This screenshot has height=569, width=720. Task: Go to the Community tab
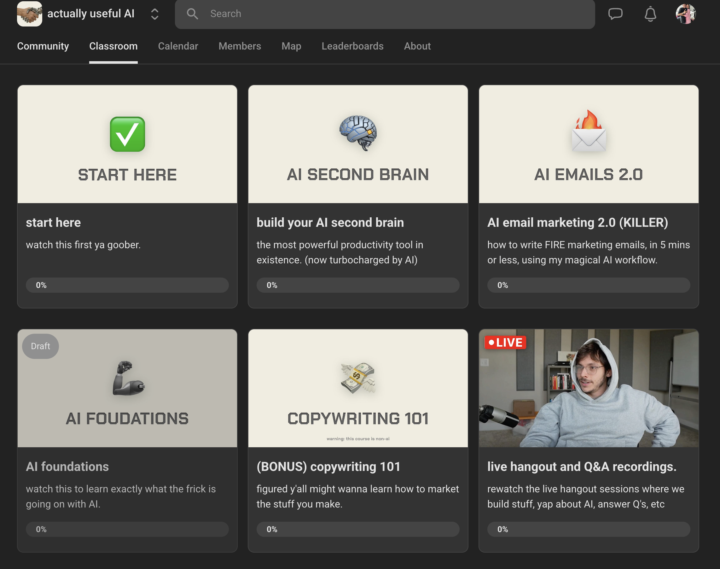coord(43,46)
